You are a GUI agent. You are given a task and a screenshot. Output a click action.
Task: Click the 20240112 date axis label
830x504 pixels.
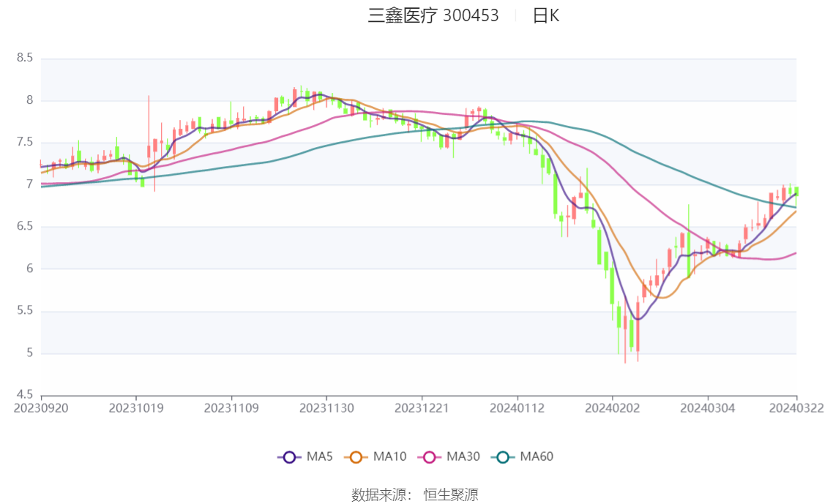pos(517,408)
